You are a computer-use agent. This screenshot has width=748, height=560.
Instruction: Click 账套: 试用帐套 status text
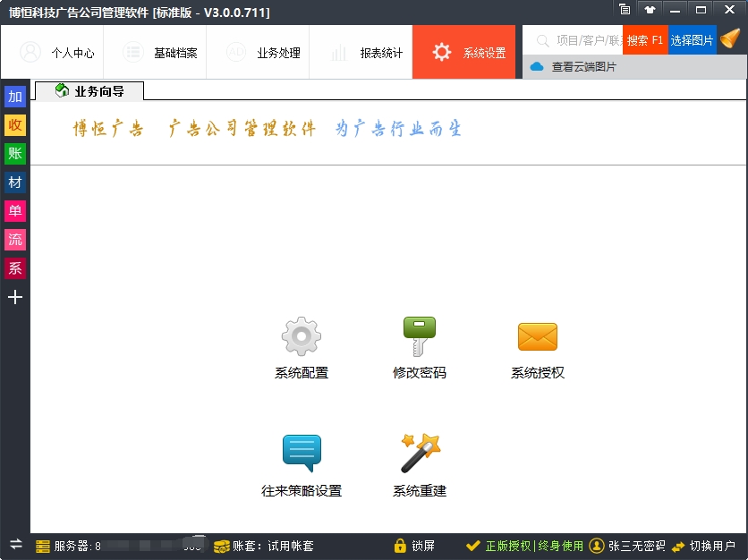click(x=273, y=546)
